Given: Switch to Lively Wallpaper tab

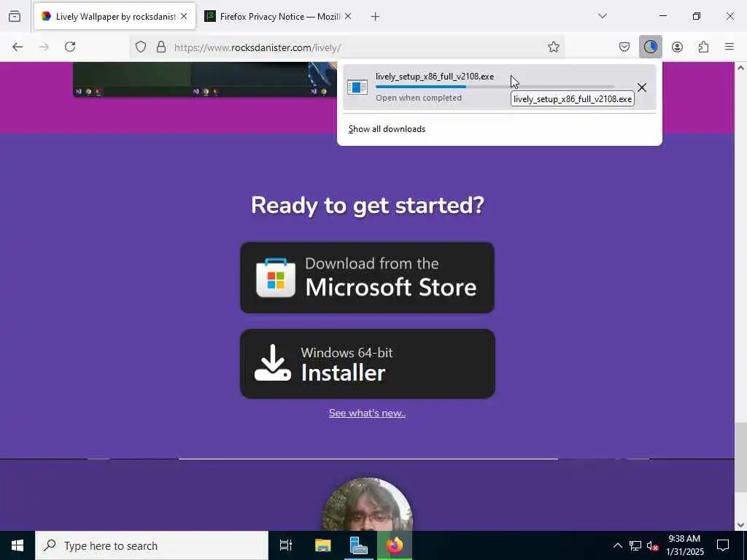Looking at the screenshot, I should click(x=115, y=16).
